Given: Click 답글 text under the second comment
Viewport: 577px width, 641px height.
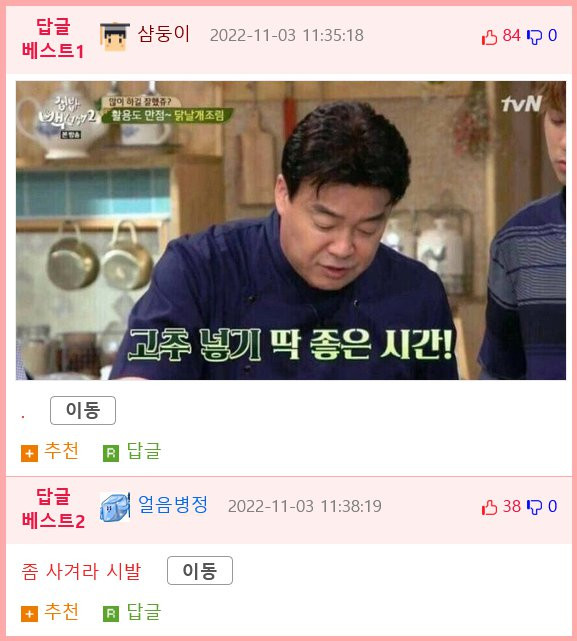Looking at the screenshot, I should click(144, 611).
